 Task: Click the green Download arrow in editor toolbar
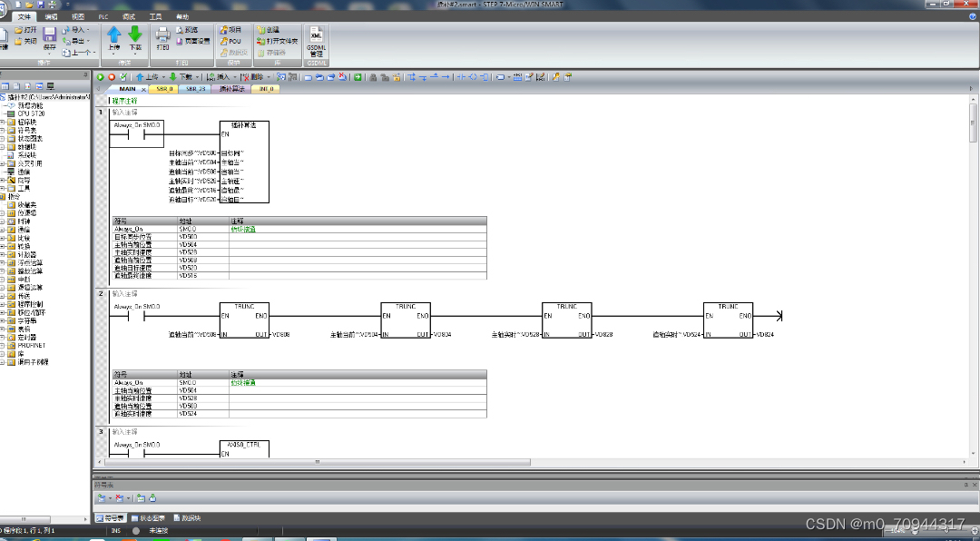pos(173,77)
